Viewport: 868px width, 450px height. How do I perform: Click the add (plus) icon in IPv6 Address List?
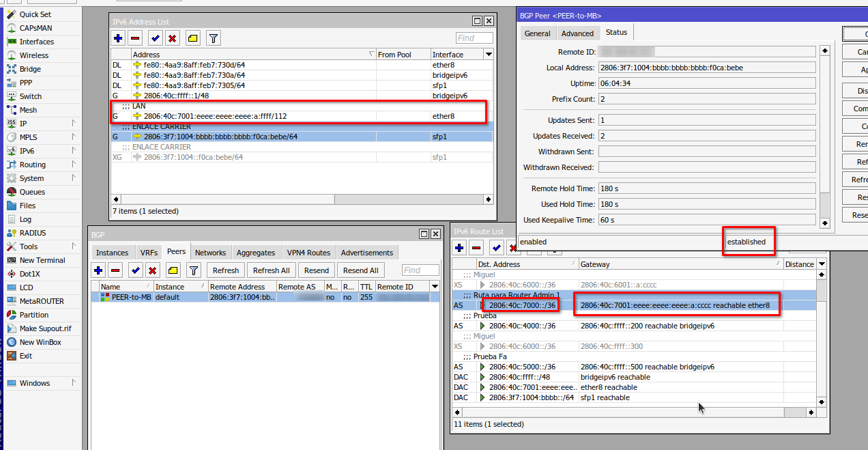pos(119,38)
